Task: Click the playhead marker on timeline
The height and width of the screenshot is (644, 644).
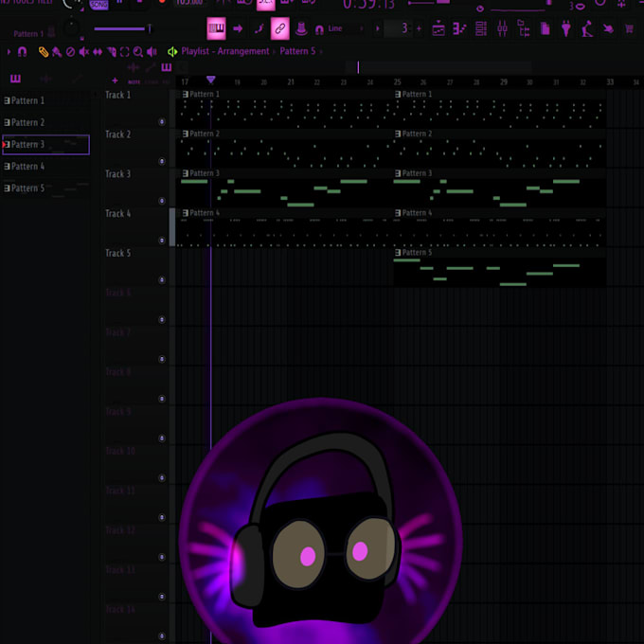Action: click(210, 80)
